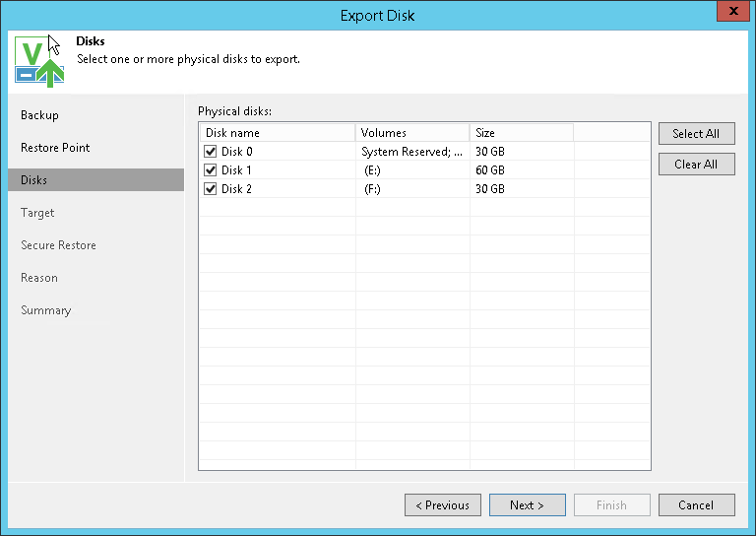Close the Export Disk window

pyautogui.click(x=733, y=11)
